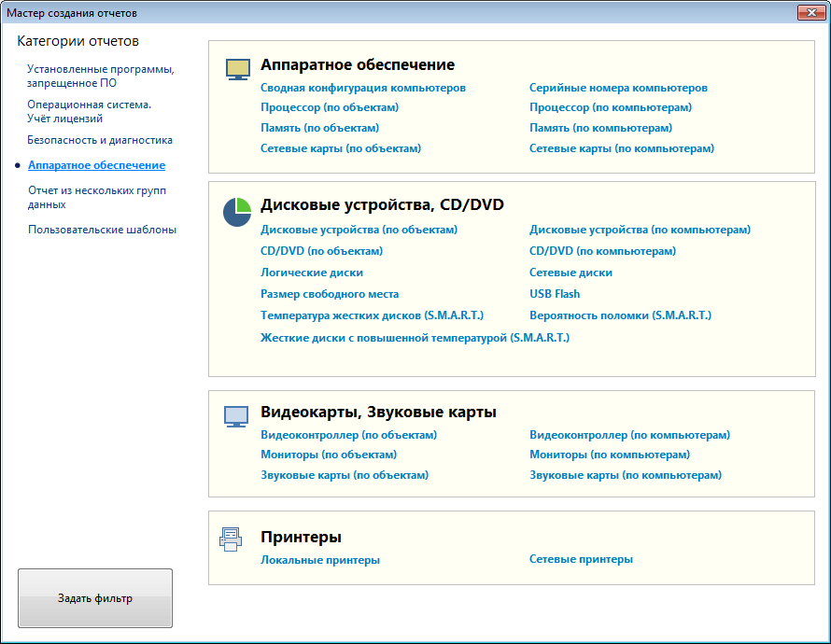Open Процессор (по компьютерам) report
The image size is (831, 644).
tap(611, 107)
